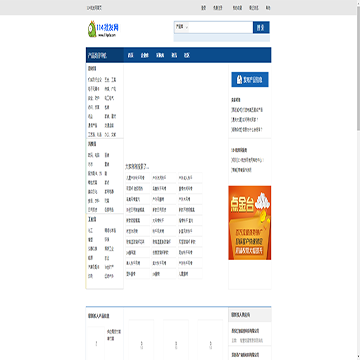Open first company link in bottom-right list
Viewport: 360px width, 360px height.
click(x=245, y=331)
